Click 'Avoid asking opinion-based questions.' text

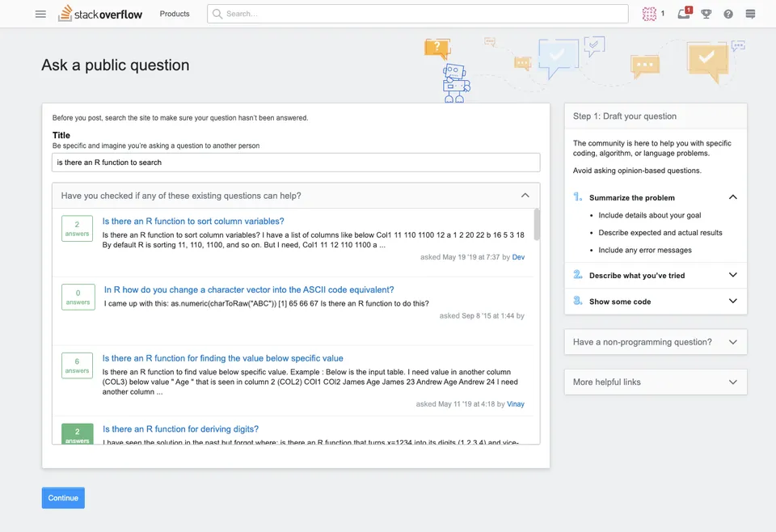point(637,171)
